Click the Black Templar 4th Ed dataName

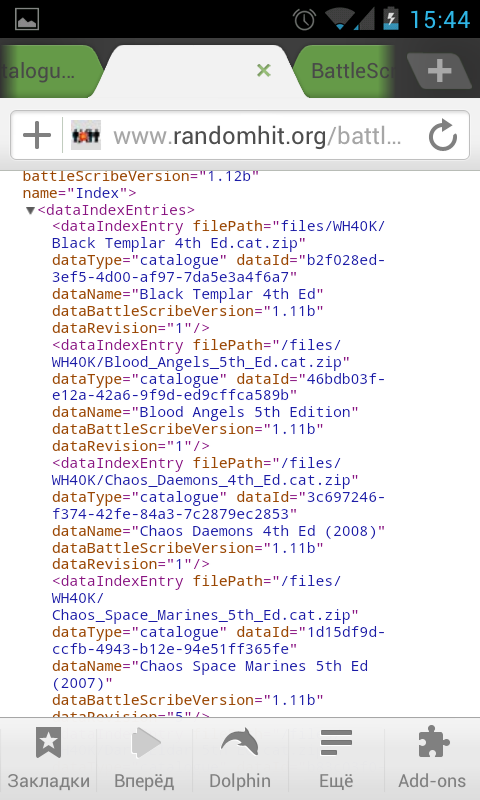click(232, 294)
